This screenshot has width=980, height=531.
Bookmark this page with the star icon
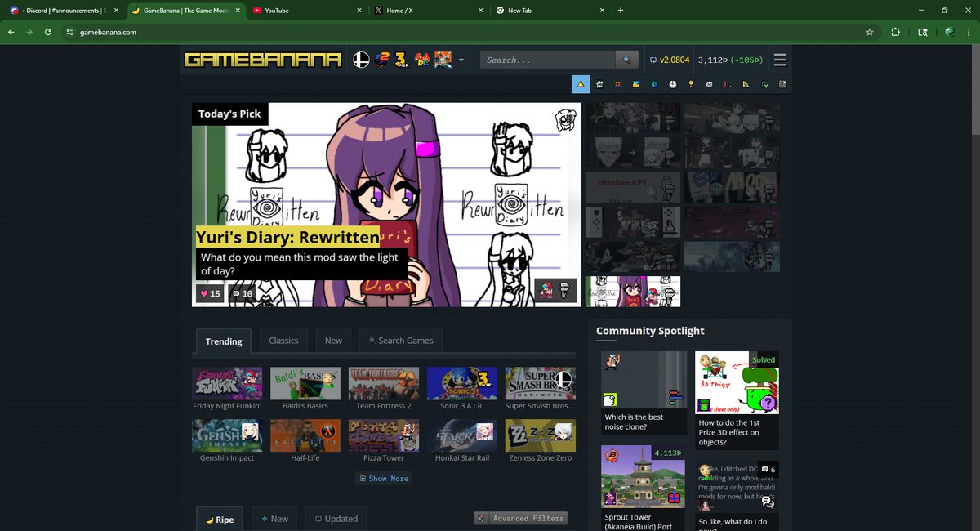click(x=870, y=32)
